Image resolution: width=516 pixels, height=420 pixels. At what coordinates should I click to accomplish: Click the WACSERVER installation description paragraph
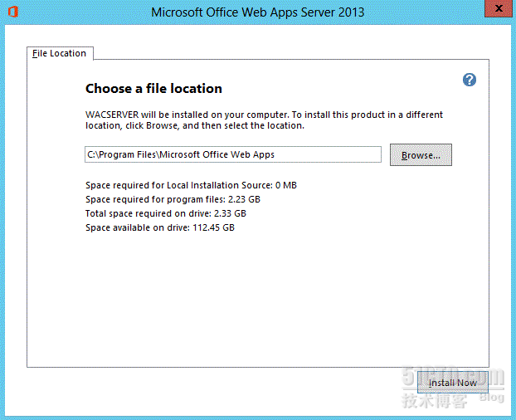[264, 120]
